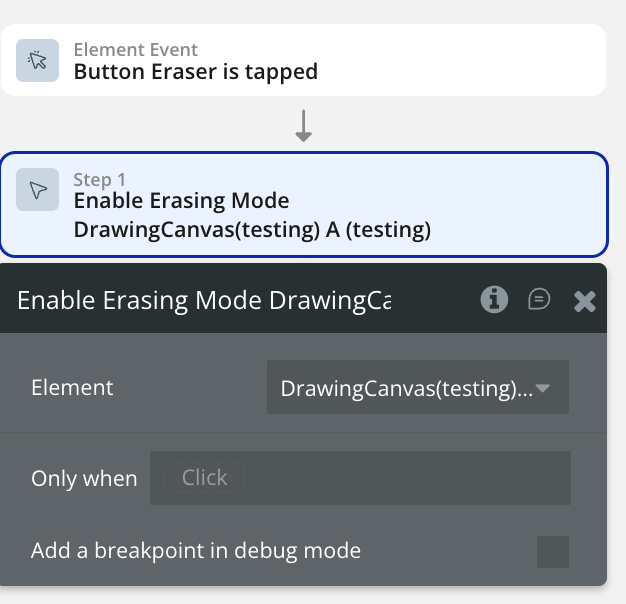The image size is (626, 604).
Task: Select the Step 1 pointer icon
Action: pyautogui.click(x=38, y=190)
